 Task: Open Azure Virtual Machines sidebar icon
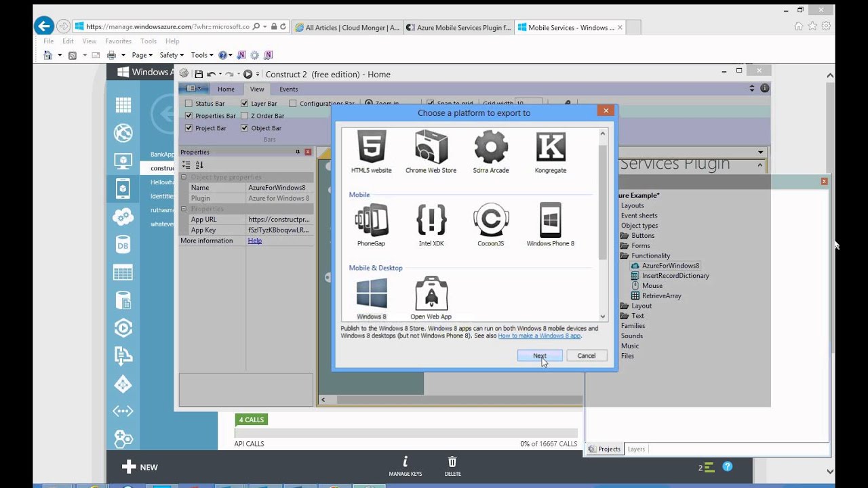[123, 161]
